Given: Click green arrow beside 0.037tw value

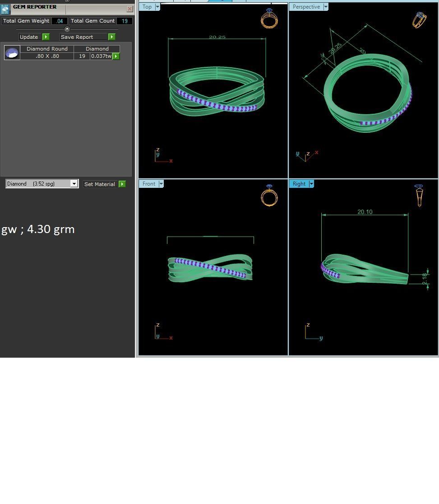Looking at the screenshot, I should 116,56.
